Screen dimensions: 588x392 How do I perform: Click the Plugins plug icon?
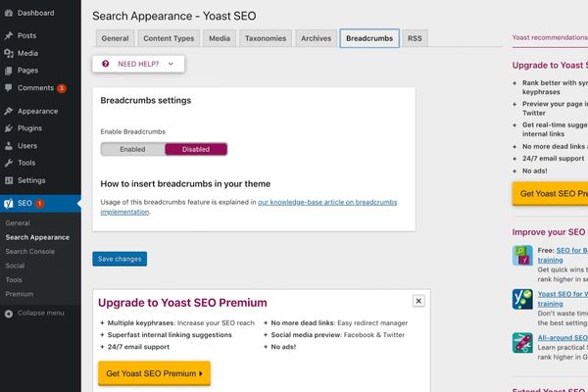9,128
